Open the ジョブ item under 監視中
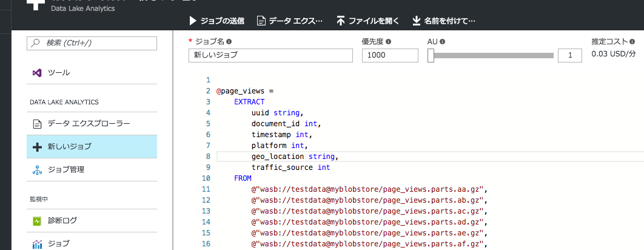 pos(92,244)
